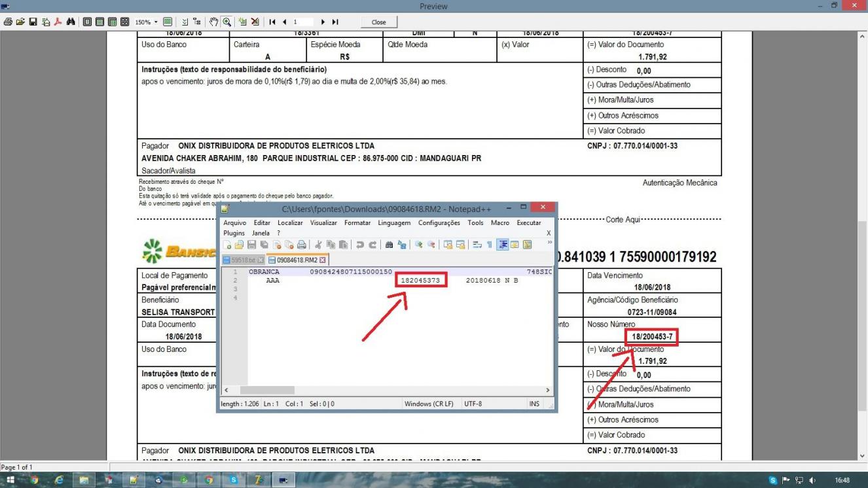Screen dimensions: 868x488
Task: Toggle show all characters pilcrow icon
Action: point(490,245)
